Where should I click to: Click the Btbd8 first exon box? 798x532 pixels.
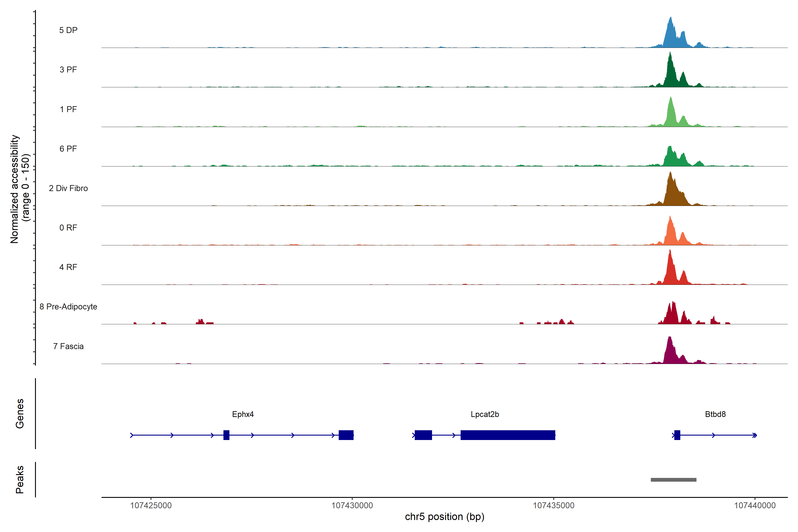tap(677, 435)
